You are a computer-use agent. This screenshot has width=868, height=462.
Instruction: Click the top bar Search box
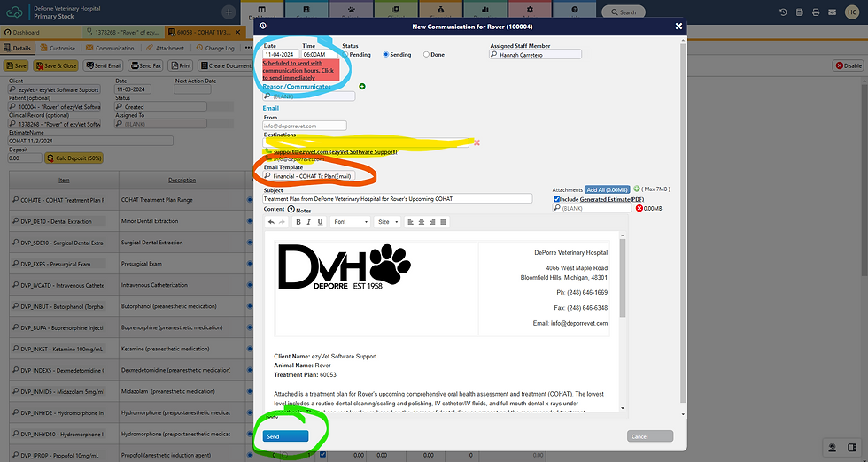pyautogui.click(x=623, y=12)
